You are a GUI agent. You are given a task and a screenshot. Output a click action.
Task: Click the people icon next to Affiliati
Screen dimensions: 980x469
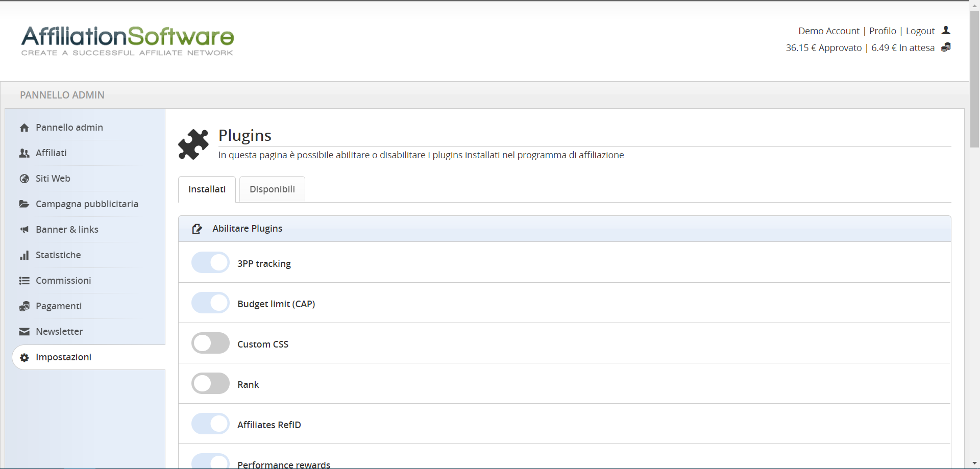(24, 153)
